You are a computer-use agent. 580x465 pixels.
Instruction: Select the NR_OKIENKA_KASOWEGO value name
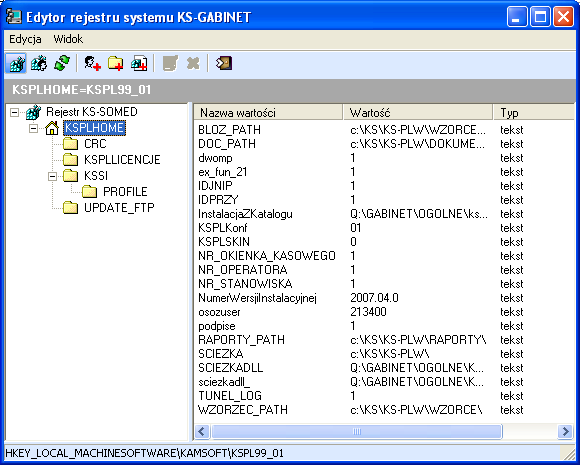[267, 256]
